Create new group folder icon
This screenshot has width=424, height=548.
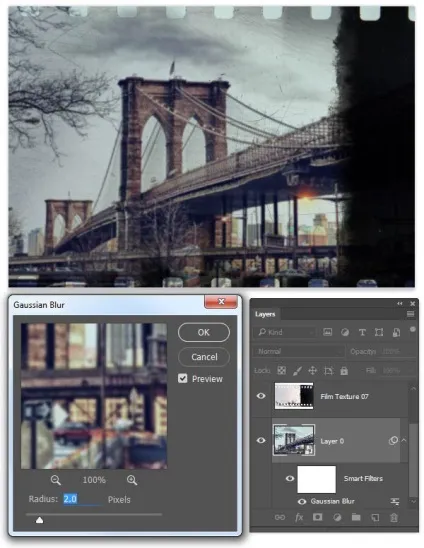pos(356,517)
